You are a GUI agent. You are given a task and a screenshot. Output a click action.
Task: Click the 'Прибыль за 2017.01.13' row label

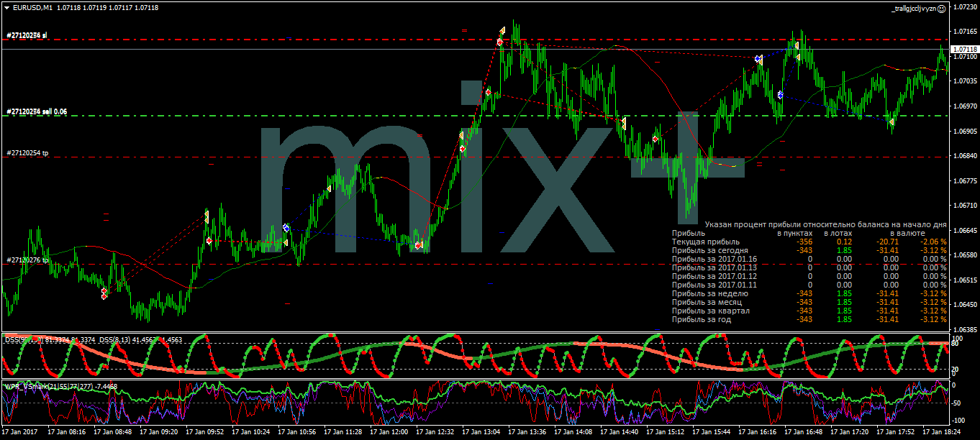[714, 267]
